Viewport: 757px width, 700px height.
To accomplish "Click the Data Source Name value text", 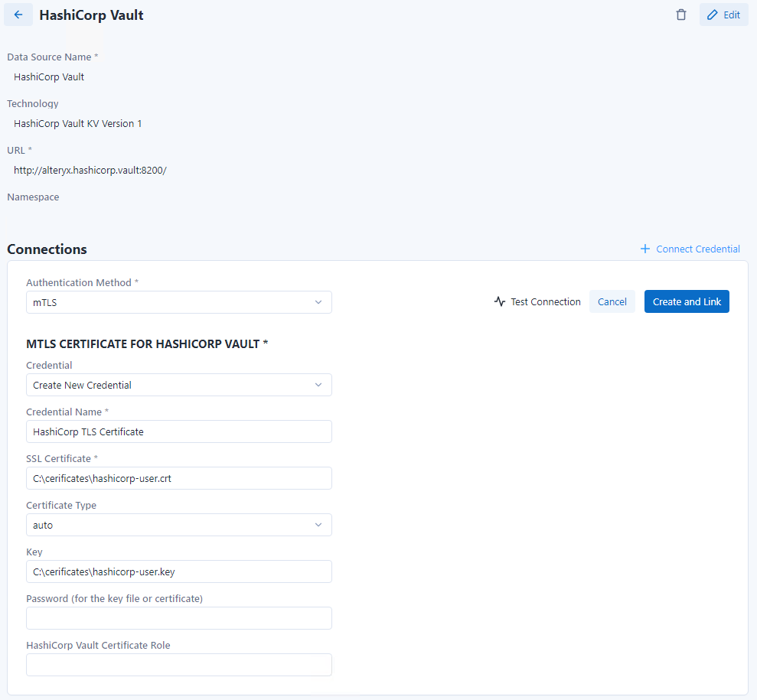I will coord(49,77).
